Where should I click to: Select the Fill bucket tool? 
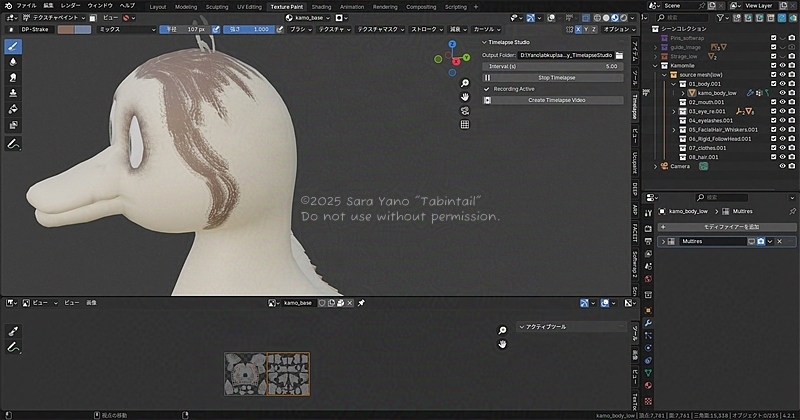tap(14, 109)
